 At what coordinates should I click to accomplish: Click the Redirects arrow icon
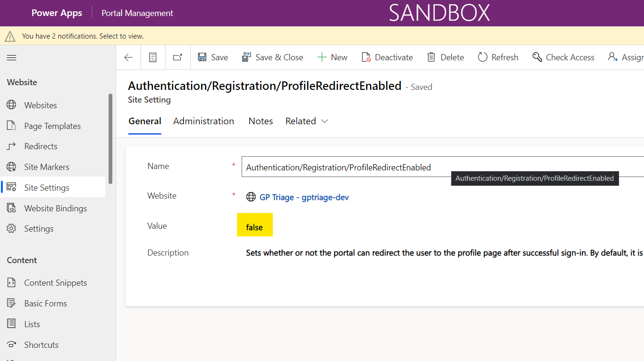coord(11,146)
